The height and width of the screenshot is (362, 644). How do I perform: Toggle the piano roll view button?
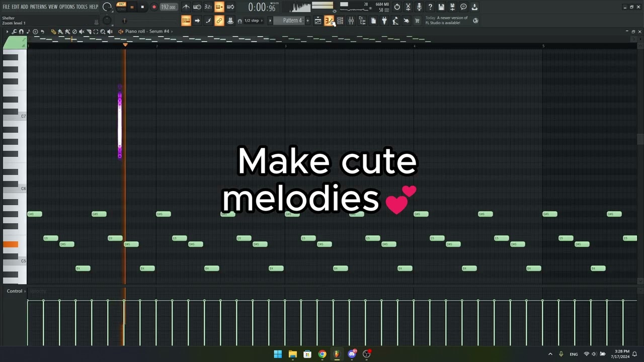329,21
